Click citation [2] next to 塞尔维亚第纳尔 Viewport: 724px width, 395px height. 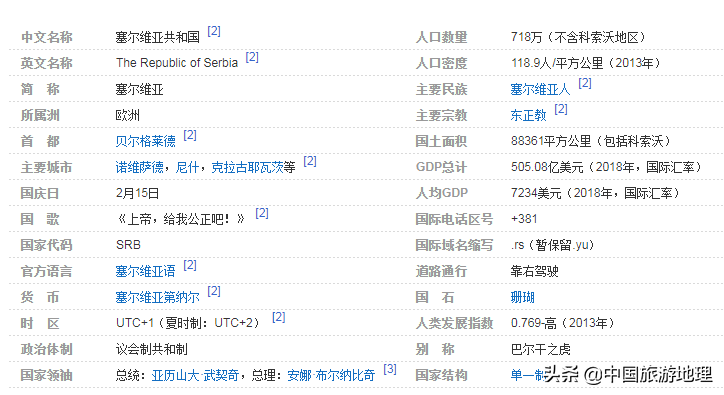[214, 292]
